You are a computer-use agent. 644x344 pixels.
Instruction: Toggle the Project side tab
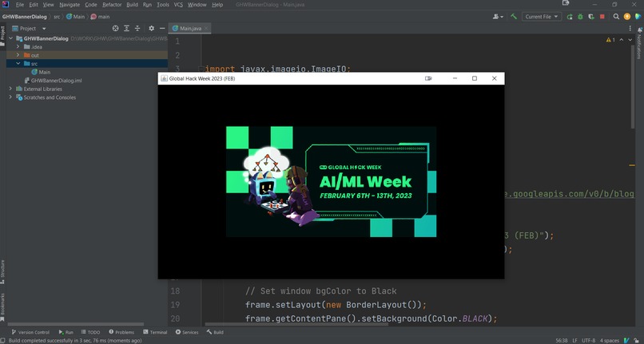[x=2, y=36]
